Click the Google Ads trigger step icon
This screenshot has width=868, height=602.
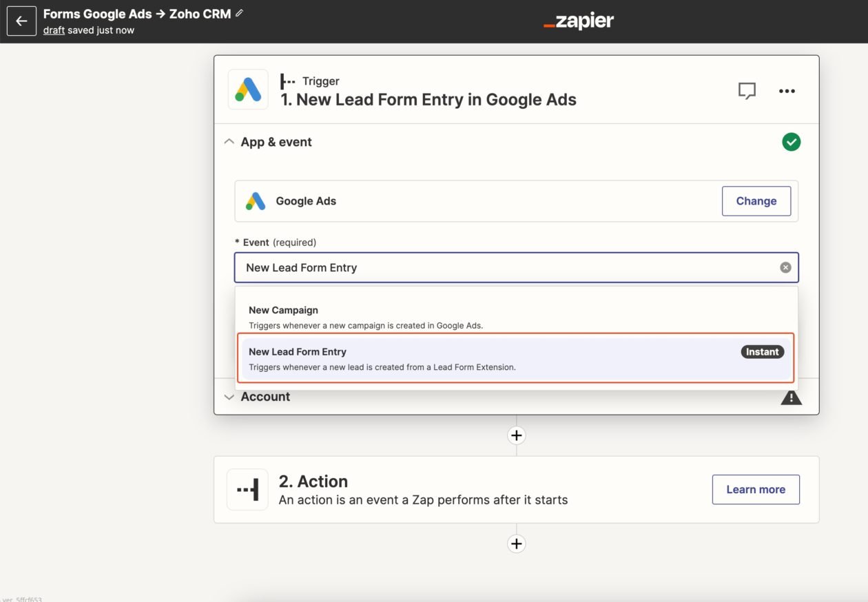click(x=248, y=90)
